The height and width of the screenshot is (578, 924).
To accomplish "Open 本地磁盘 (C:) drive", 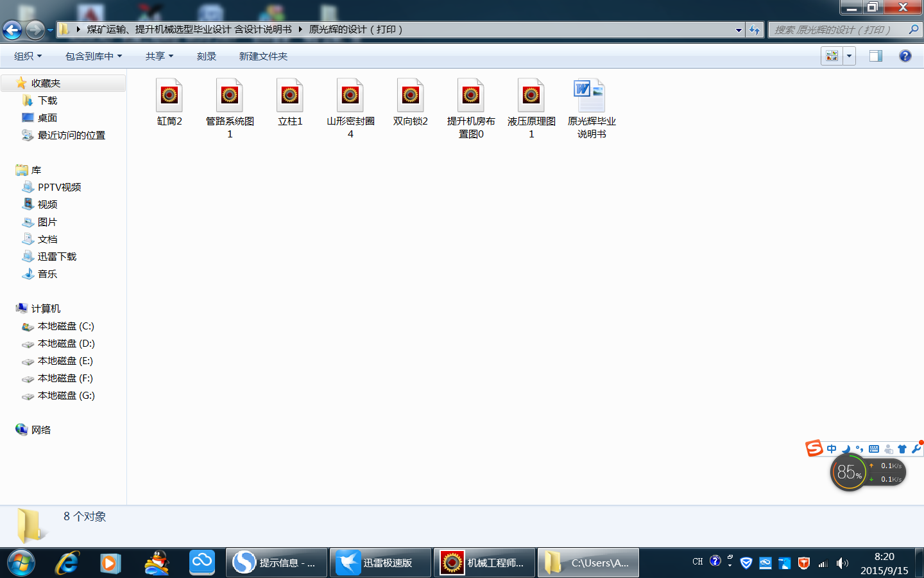I will pyautogui.click(x=65, y=326).
